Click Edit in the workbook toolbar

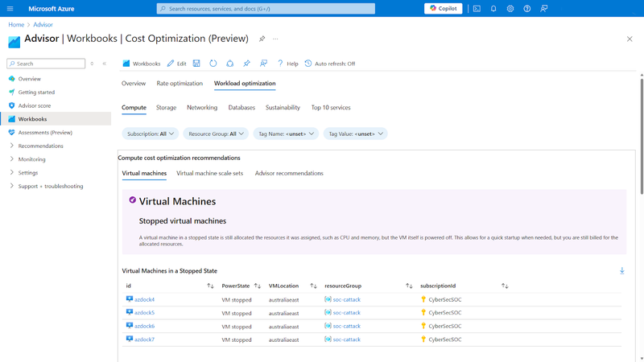[x=176, y=64]
